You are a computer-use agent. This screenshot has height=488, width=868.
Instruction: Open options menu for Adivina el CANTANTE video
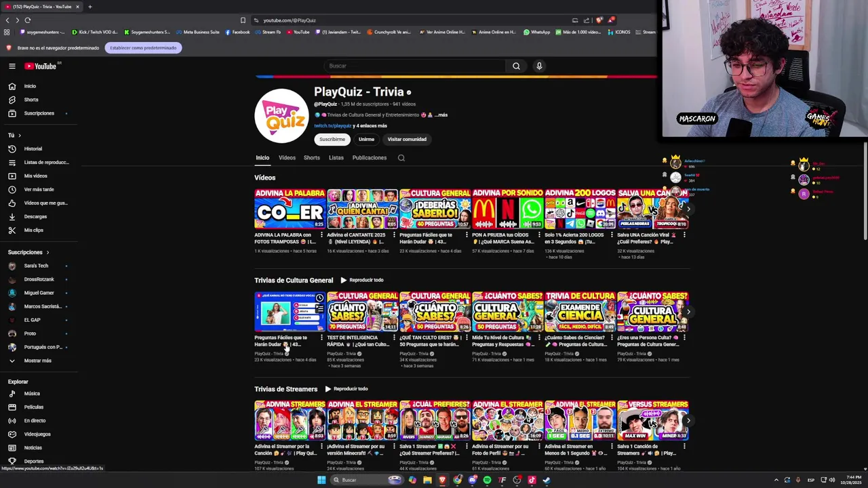pos(394,235)
